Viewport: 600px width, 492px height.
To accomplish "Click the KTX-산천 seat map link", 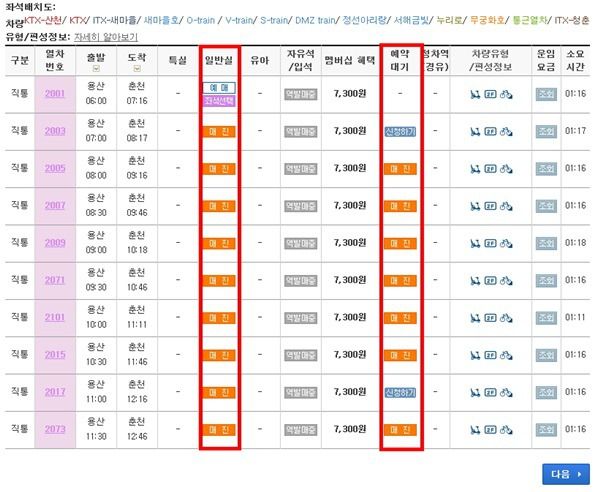I will [42, 19].
